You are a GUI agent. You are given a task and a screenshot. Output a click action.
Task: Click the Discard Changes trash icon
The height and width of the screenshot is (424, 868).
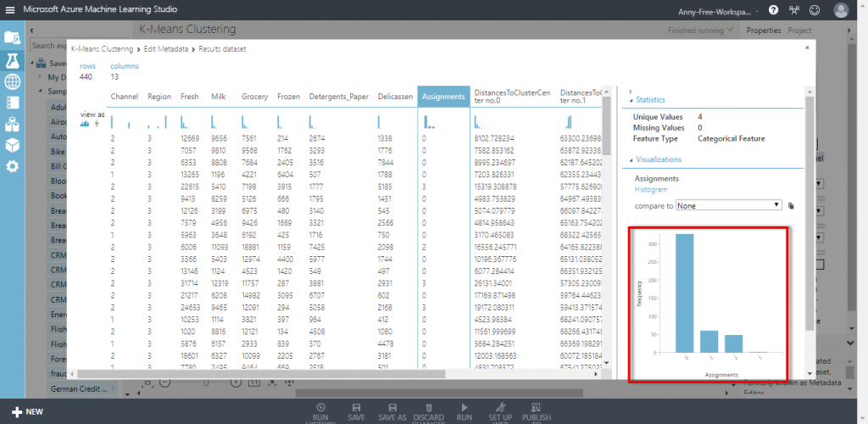[x=428, y=407]
